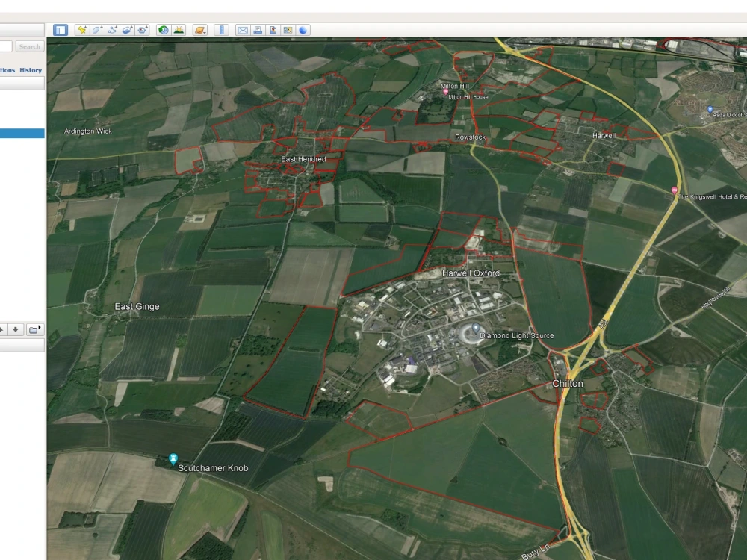Screen dimensions: 747x560
Task: Choose the Add Image Overlay tool
Action: point(127,30)
